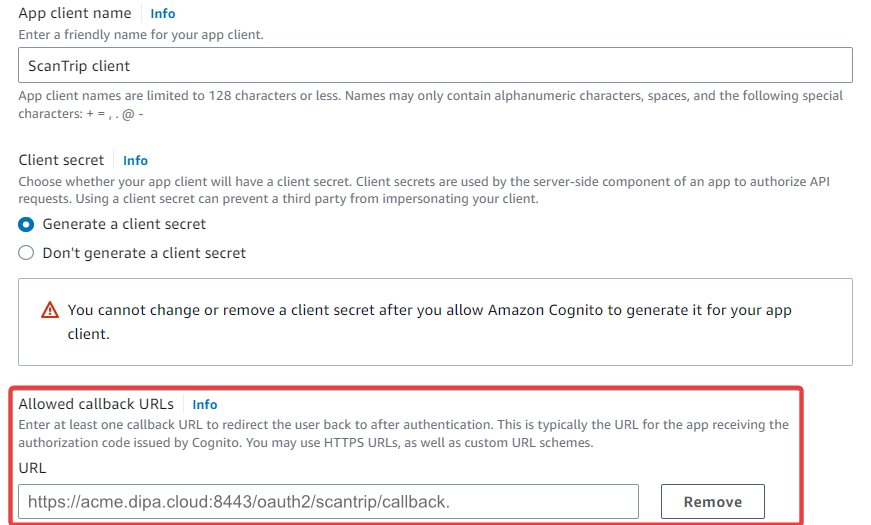Focus the App client name field containing ScanTrip client
Image resolution: width=871 pixels, height=525 pixels.
tap(435, 66)
